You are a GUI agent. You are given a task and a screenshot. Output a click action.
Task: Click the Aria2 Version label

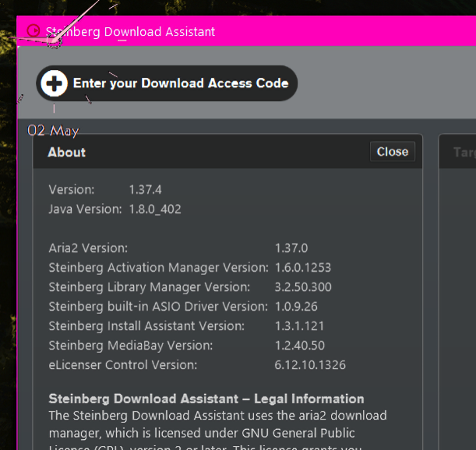pos(88,248)
